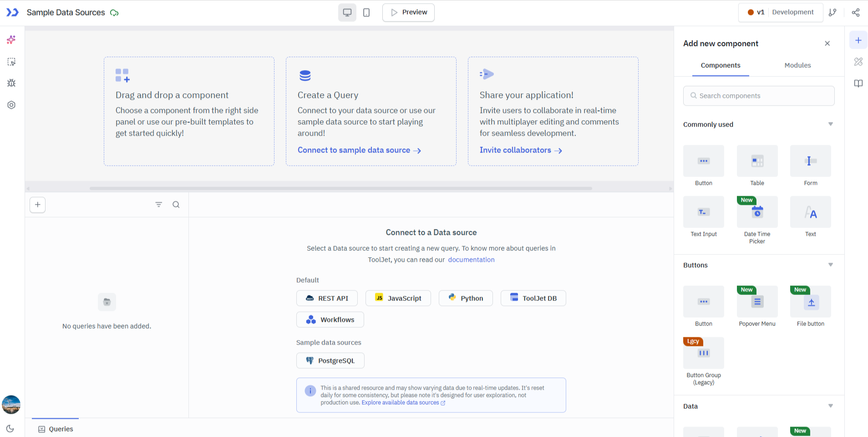The height and width of the screenshot is (437, 868).
Task: Click the No queries have been added text
Action: click(x=107, y=326)
